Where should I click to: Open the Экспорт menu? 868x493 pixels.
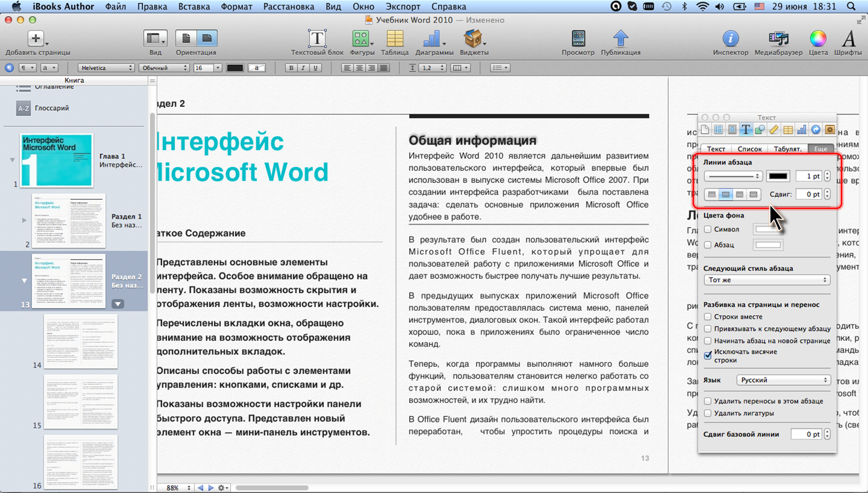click(403, 6)
